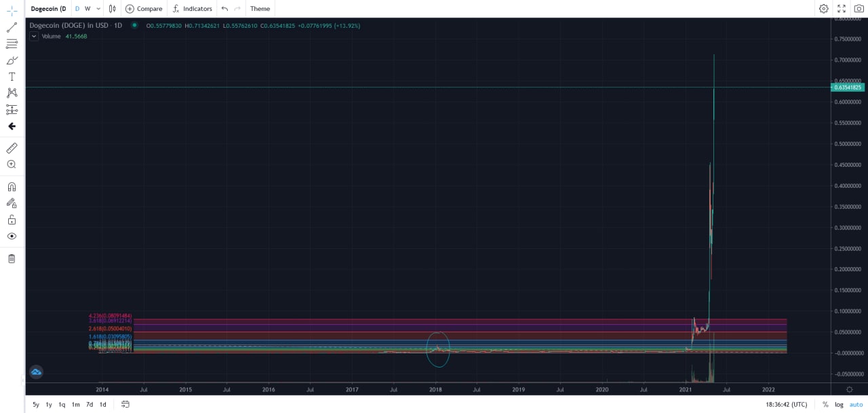
Task: Click the 0.70000000 price axis label
Action: (x=848, y=60)
